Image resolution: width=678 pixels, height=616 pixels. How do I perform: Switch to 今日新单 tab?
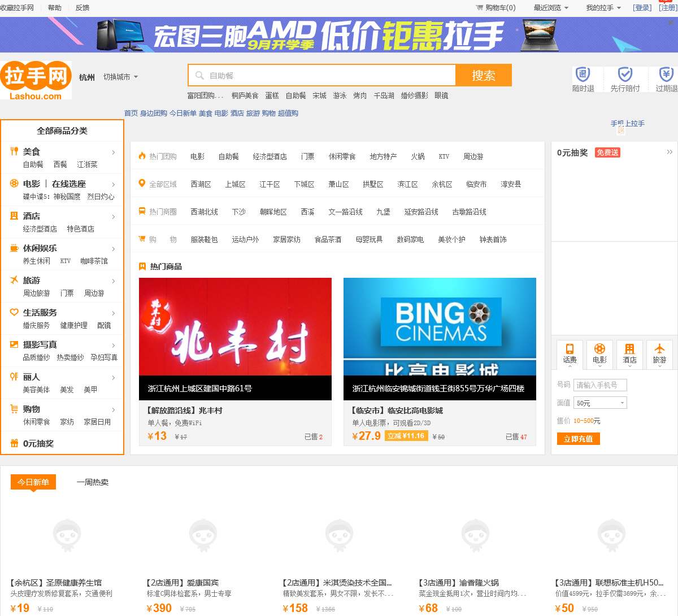(33, 482)
